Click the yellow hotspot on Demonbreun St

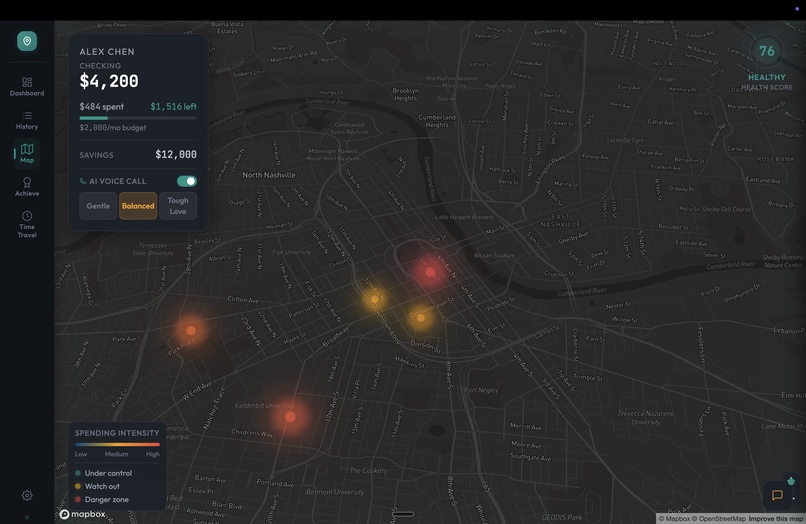[x=421, y=317]
